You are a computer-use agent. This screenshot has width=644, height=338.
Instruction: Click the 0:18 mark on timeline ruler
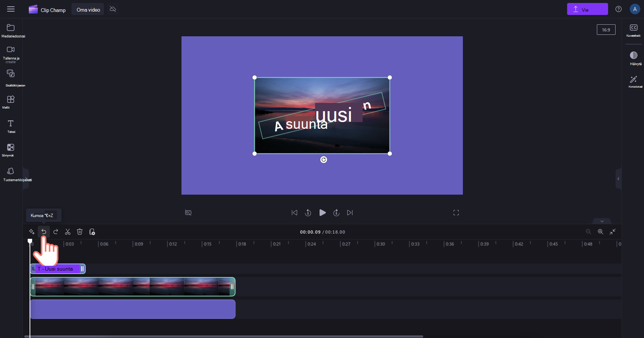click(x=242, y=244)
